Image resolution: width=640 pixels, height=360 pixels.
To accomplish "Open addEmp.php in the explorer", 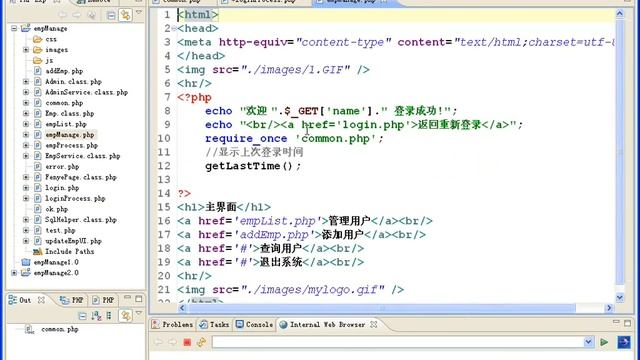I will (64, 71).
